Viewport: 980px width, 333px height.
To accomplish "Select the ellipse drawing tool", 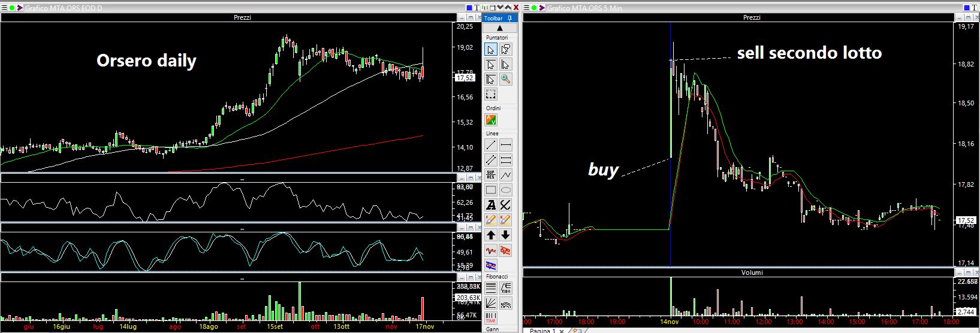I will click(x=506, y=190).
